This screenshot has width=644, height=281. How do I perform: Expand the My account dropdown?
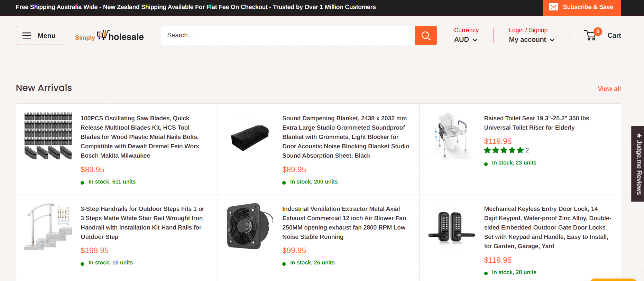coord(532,40)
